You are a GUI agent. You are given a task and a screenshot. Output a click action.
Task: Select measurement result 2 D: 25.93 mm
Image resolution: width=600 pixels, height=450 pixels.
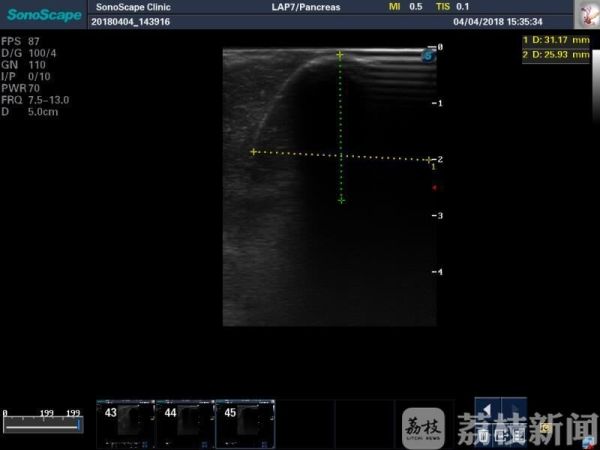point(559,55)
